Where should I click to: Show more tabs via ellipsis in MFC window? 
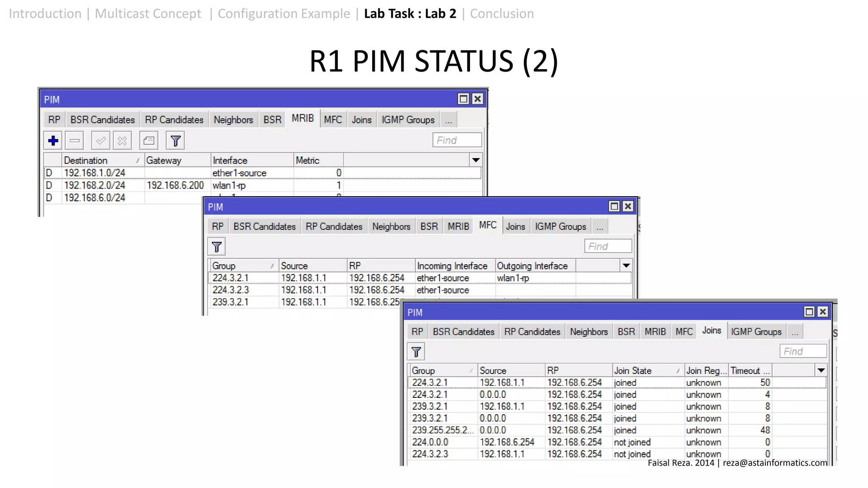[600, 227]
